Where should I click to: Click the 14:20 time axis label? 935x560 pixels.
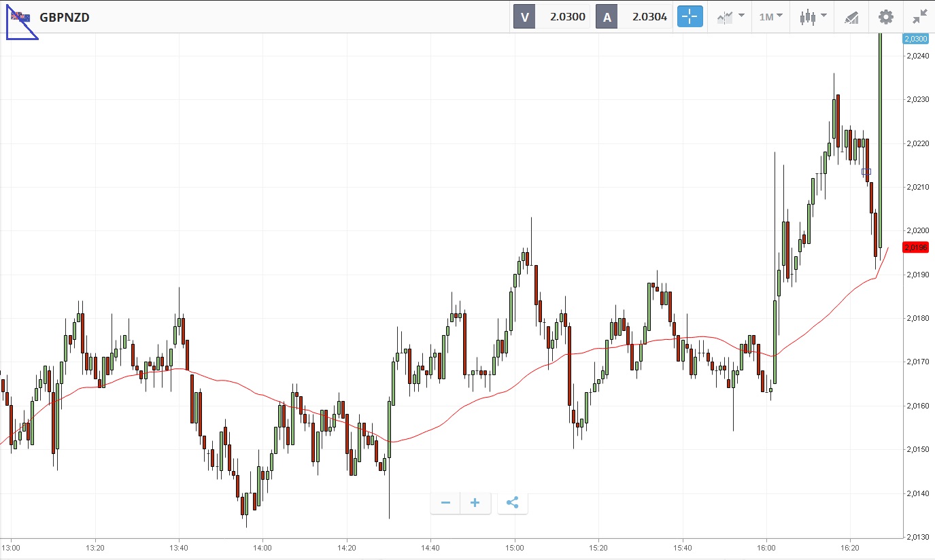(347, 547)
